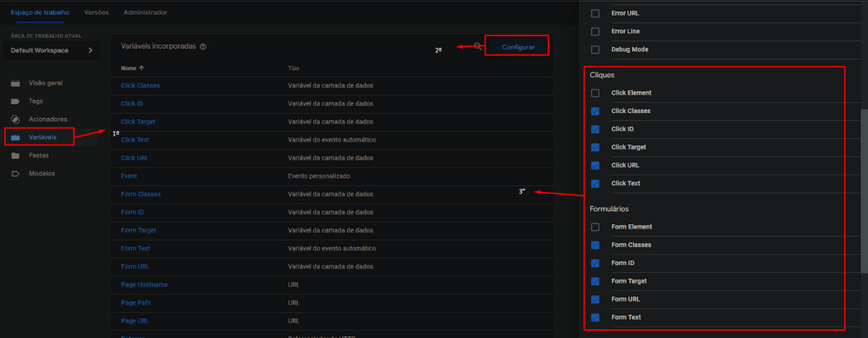Go to Modelos menu item

pyautogui.click(x=42, y=174)
